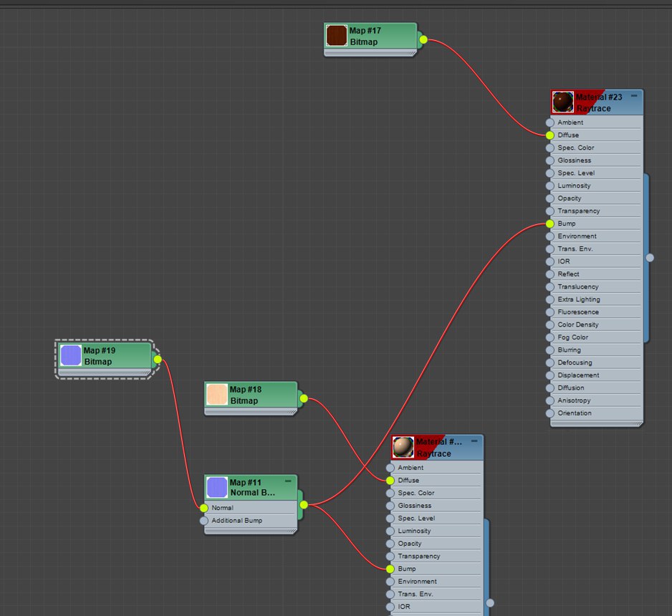
Task: Click the Material #23 sphere preview thumbnail
Action: pos(562,102)
